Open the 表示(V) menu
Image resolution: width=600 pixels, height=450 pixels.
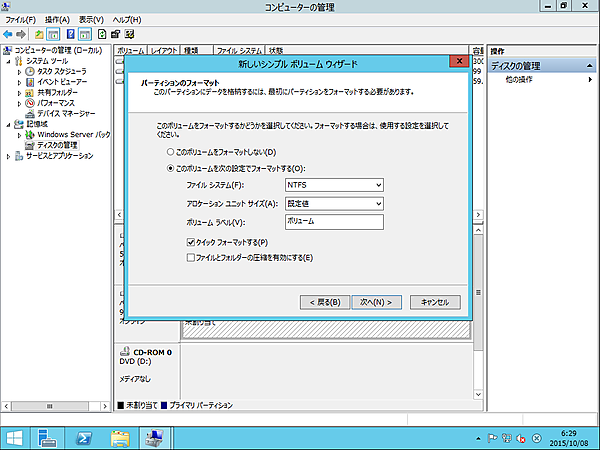[x=91, y=19]
